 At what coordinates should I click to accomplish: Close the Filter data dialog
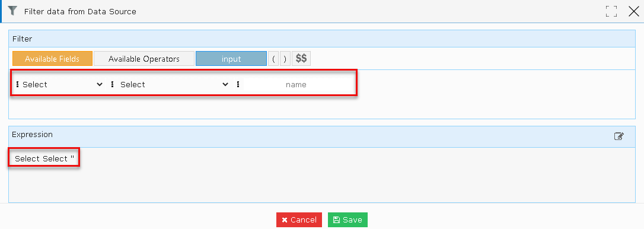point(634,11)
